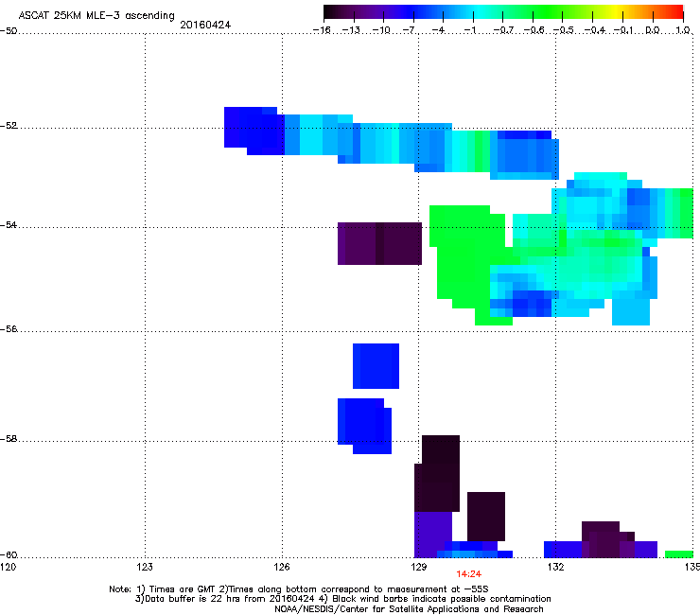This screenshot has height=615, width=700.
Task: Click the latitude label -54
Action: coord(9,225)
